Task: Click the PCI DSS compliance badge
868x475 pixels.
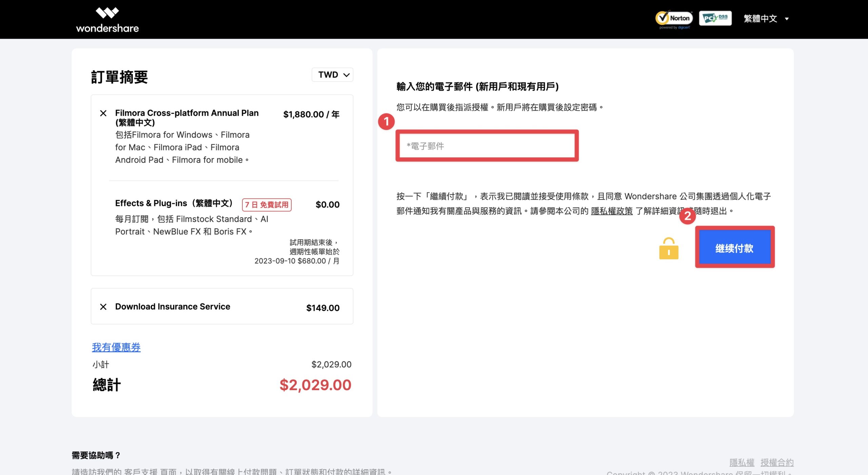Action: click(x=715, y=18)
